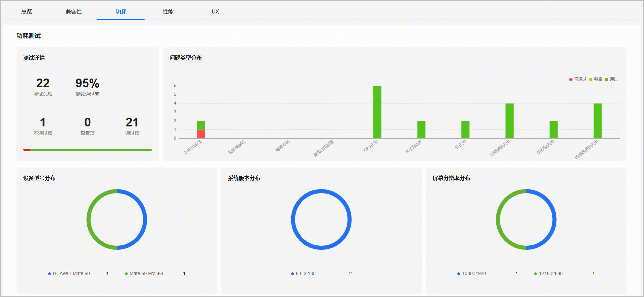Click the 传感器资源占用 bar
This screenshot has height=297, width=644.
tap(597, 121)
